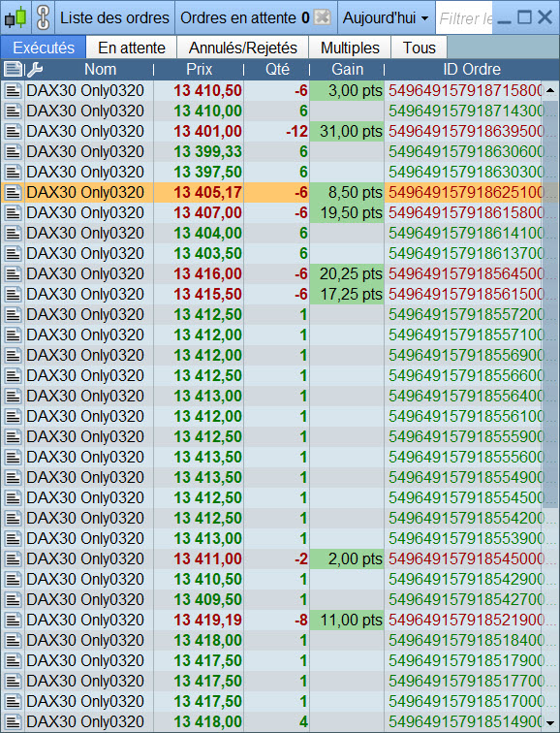
Task: Select the quantity cell -8
Action: tap(276, 620)
